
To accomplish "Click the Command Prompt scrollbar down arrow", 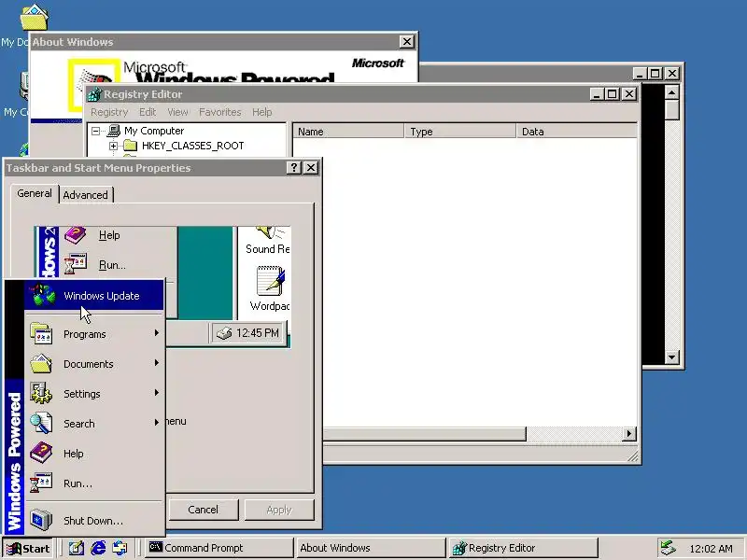I will pos(671,357).
